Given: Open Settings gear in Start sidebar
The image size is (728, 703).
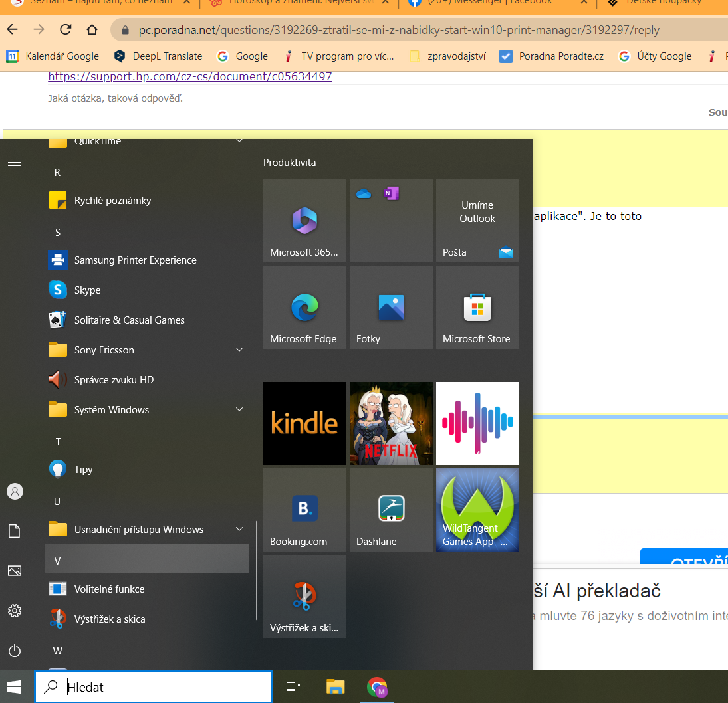Looking at the screenshot, I should click(15, 611).
